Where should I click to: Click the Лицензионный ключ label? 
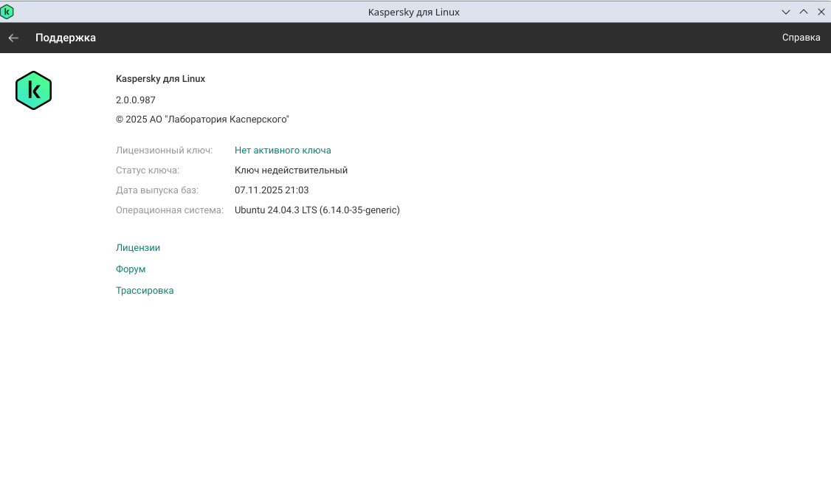tap(165, 151)
